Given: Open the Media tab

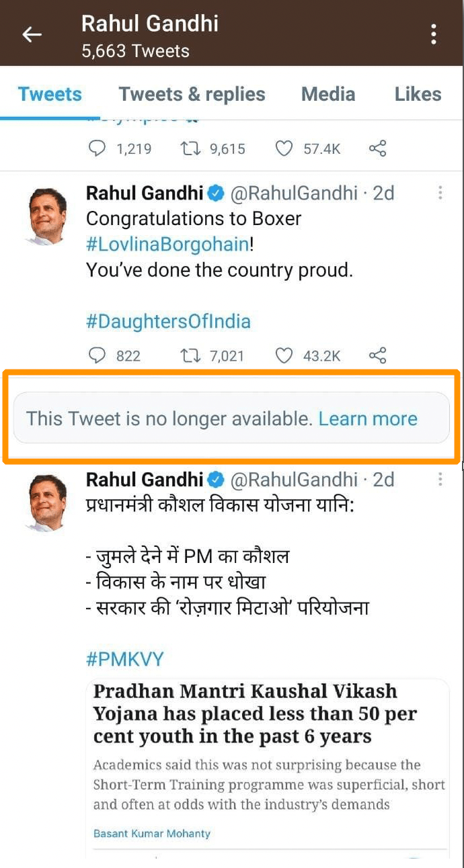Looking at the screenshot, I should [328, 94].
